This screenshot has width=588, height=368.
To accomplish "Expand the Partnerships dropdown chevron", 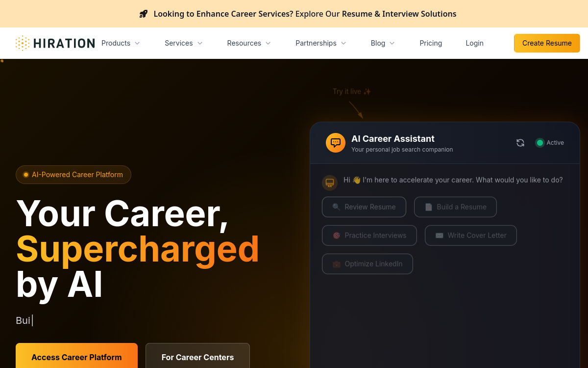I will (x=343, y=43).
